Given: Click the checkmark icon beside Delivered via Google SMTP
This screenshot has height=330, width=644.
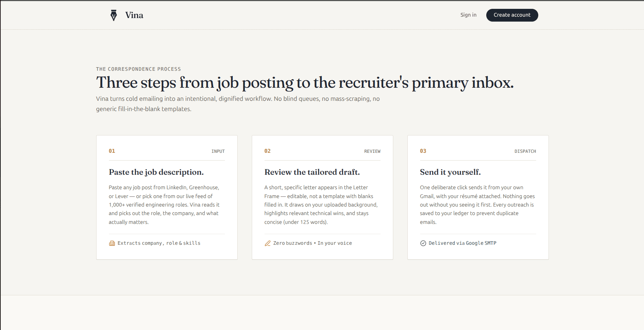Looking at the screenshot, I should [423, 243].
